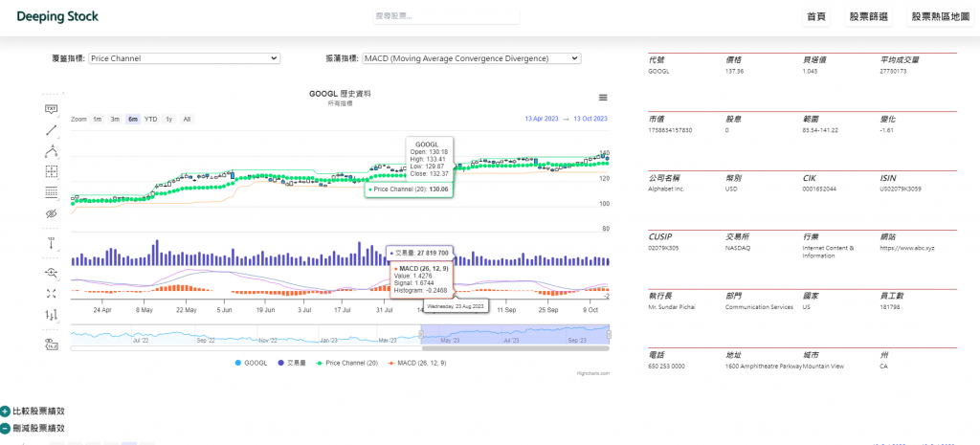The width and height of the screenshot is (980, 445).
Task: Toggle MACD (26, 12, 9) legend item
Action: point(417,363)
